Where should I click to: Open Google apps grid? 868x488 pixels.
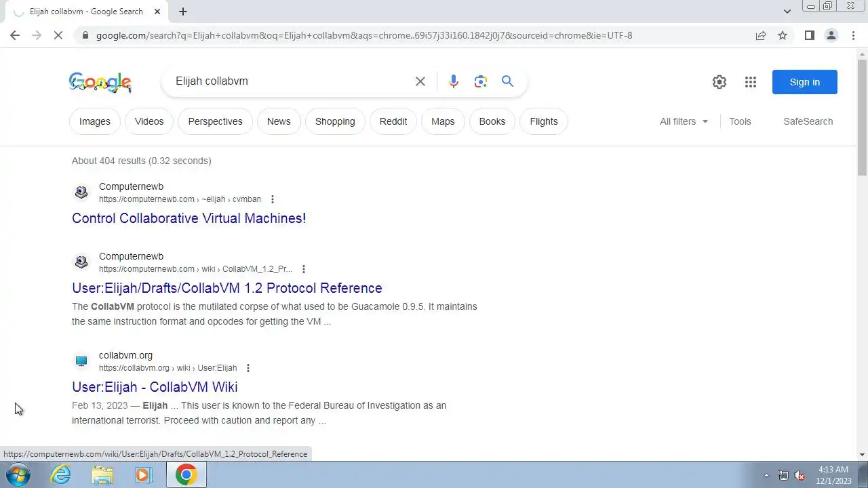[750, 82]
